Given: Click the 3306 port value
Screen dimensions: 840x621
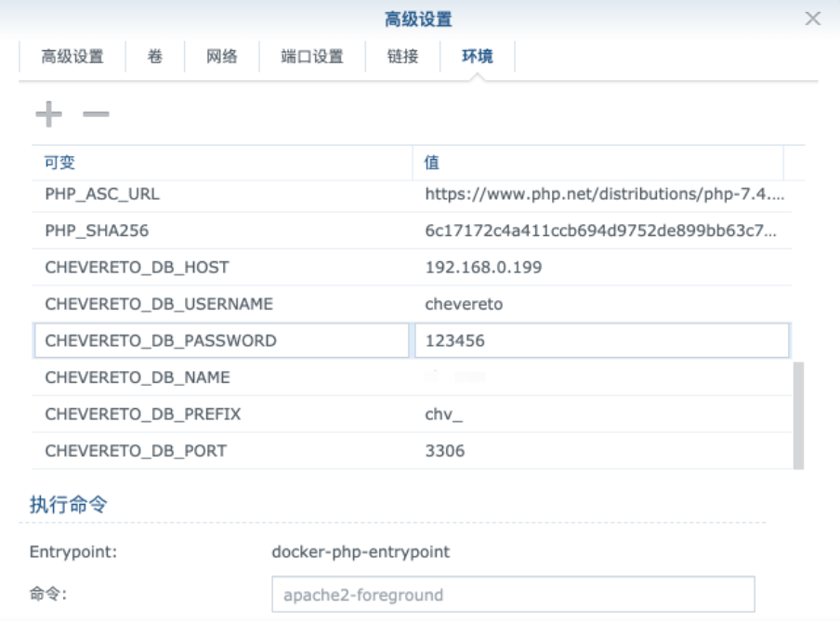Looking at the screenshot, I should pyautogui.click(x=445, y=452).
